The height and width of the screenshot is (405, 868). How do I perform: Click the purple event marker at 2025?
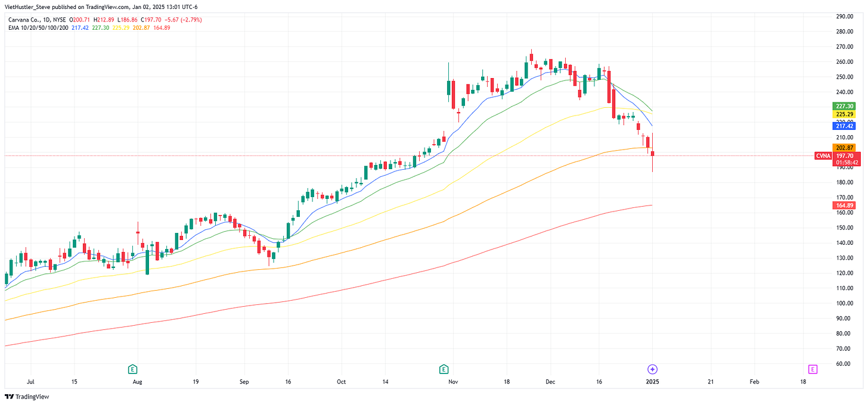652,369
